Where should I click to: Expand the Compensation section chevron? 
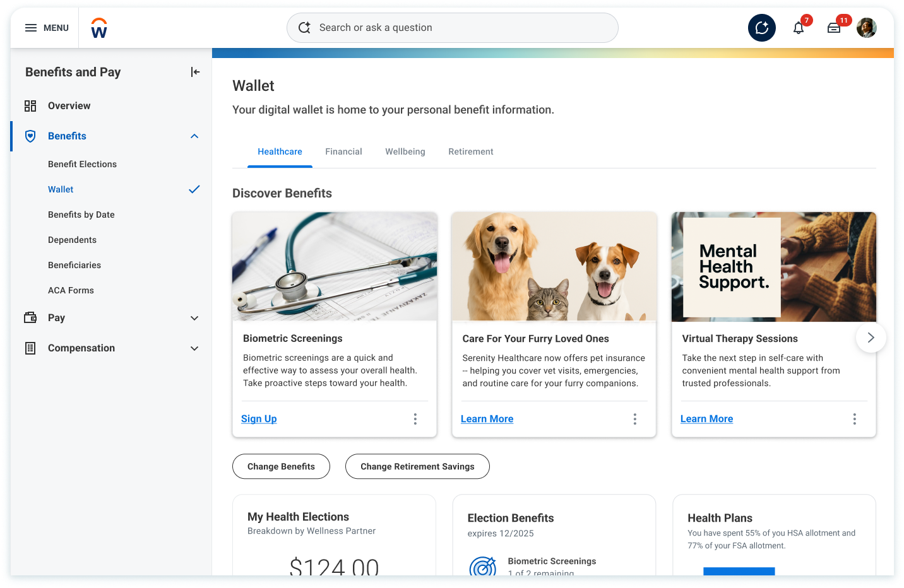(194, 348)
